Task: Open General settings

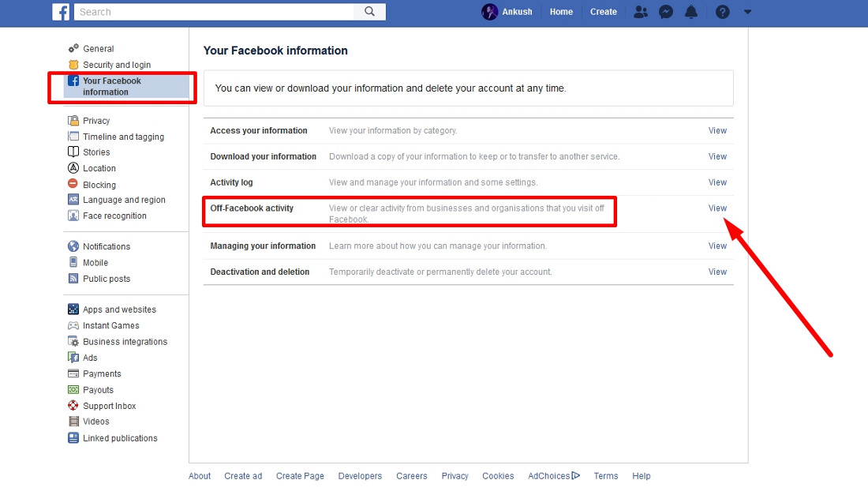Action: pos(99,49)
